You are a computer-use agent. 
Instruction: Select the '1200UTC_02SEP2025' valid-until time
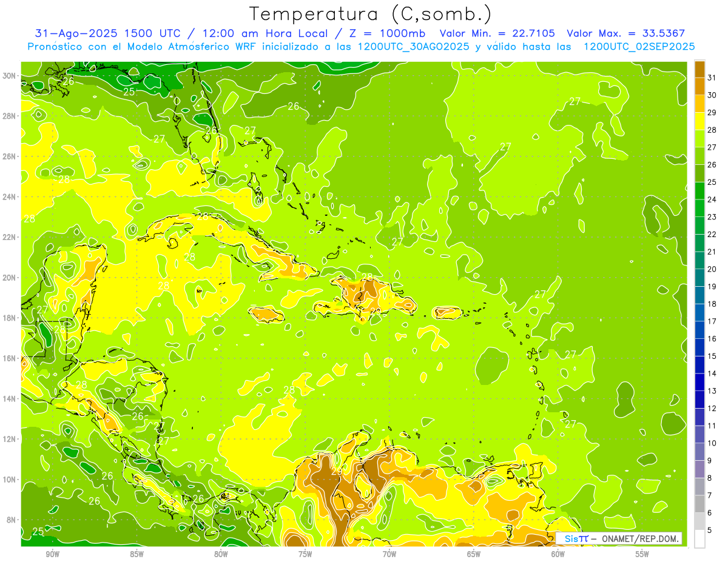click(639, 47)
